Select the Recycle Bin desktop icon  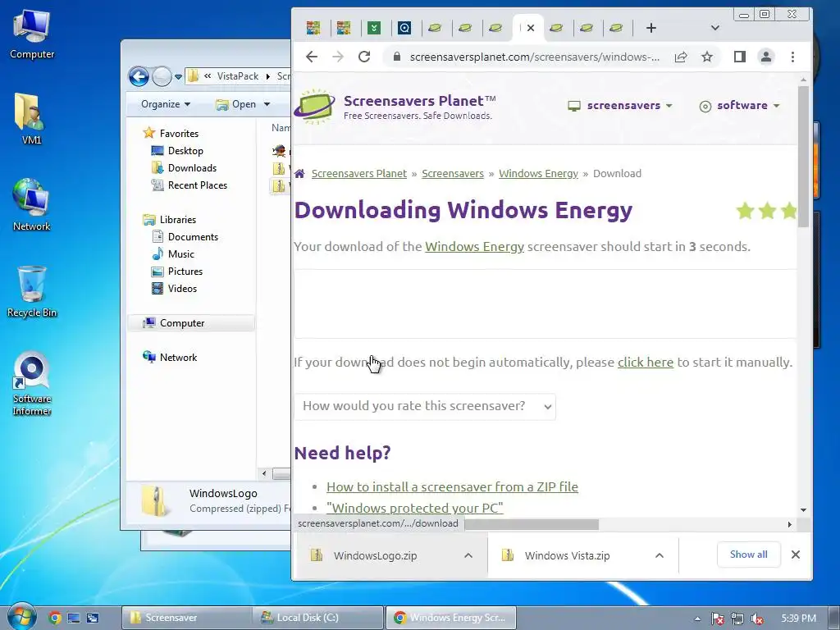[x=32, y=292]
